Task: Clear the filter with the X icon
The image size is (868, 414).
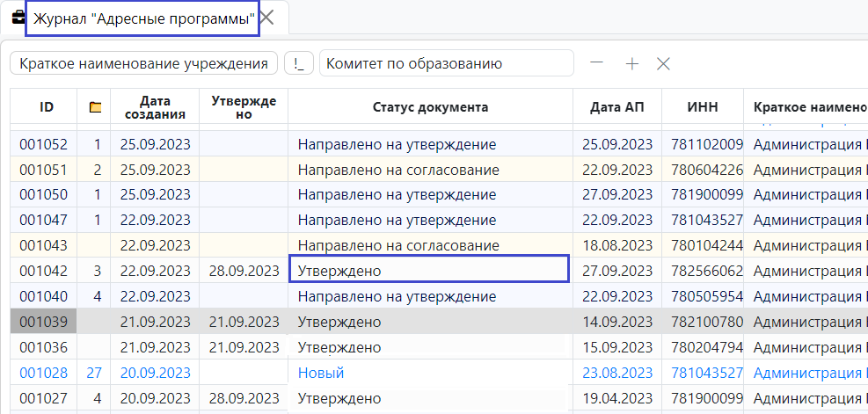Action: point(664,63)
